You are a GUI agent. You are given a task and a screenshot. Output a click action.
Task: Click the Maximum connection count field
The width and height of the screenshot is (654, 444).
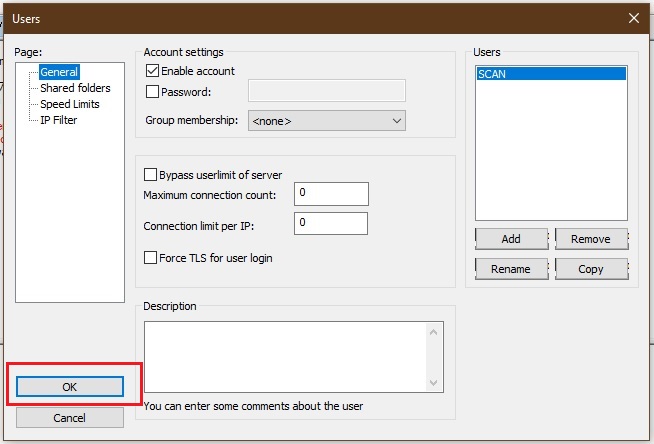(331, 193)
